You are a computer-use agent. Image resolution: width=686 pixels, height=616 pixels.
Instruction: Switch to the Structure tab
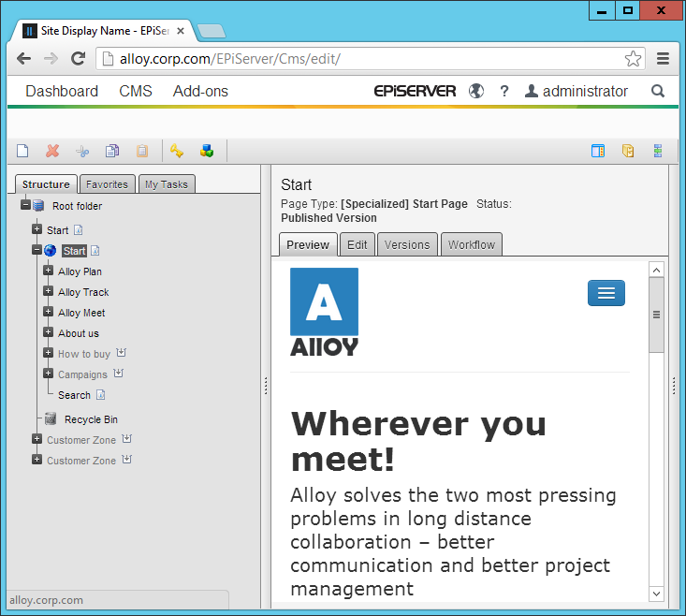tap(46, 184)
